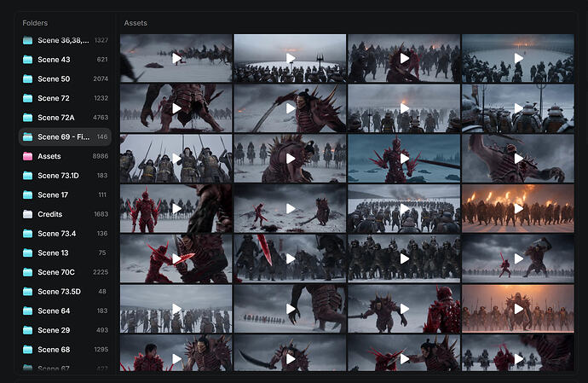Viewport: 588px width, 383px height.
Task: Open the Scene 70C folder
Action: [65, 272]
